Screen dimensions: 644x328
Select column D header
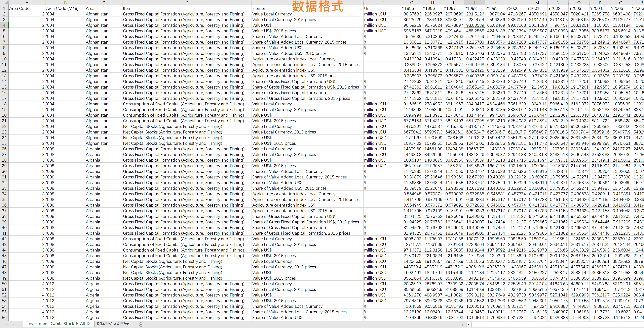[x=187, y=2]
